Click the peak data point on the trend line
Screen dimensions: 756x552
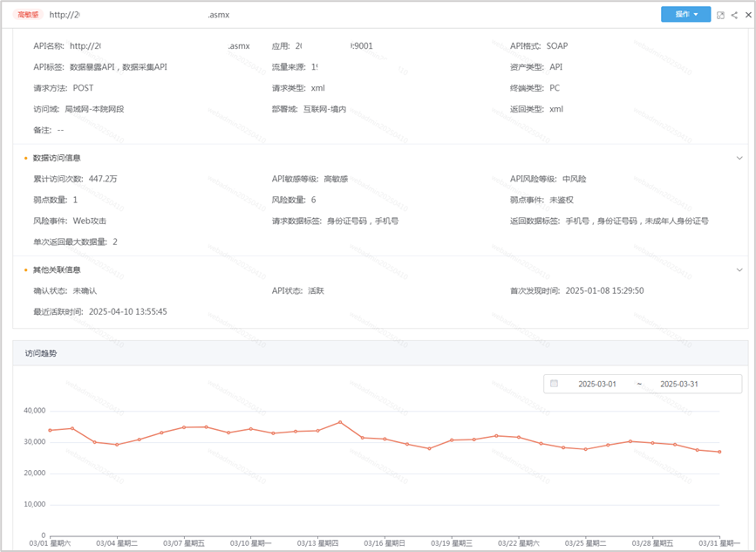[x=340, y=422]
